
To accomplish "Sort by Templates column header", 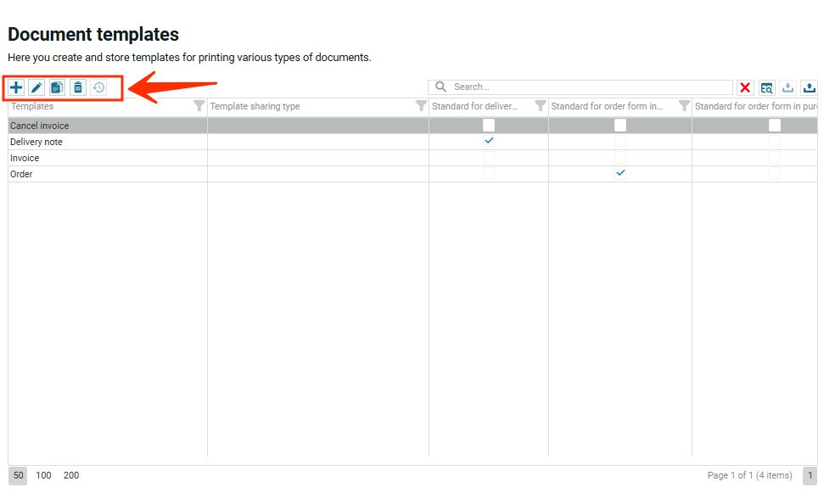I will pos(85,107).
